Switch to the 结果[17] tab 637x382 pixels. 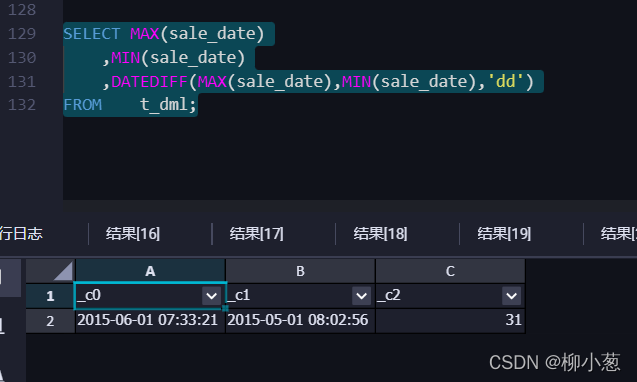click(x=256, y=234)
